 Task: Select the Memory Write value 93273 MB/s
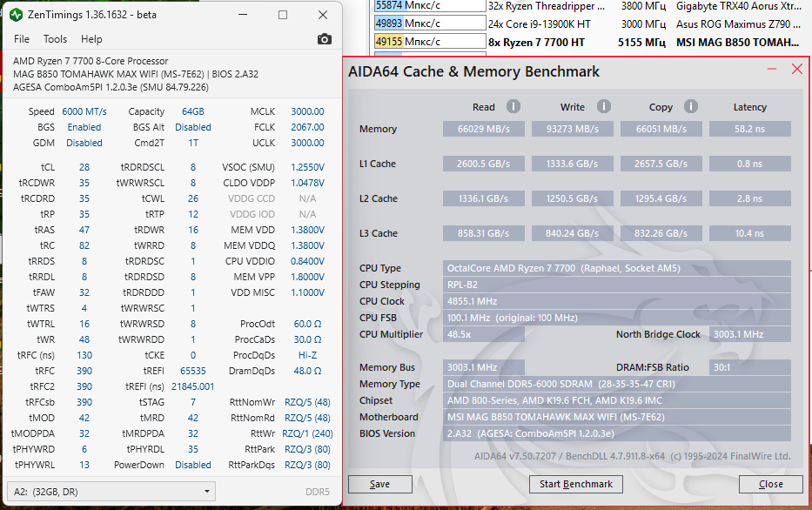pyautogui.click(x=573, y=129)
